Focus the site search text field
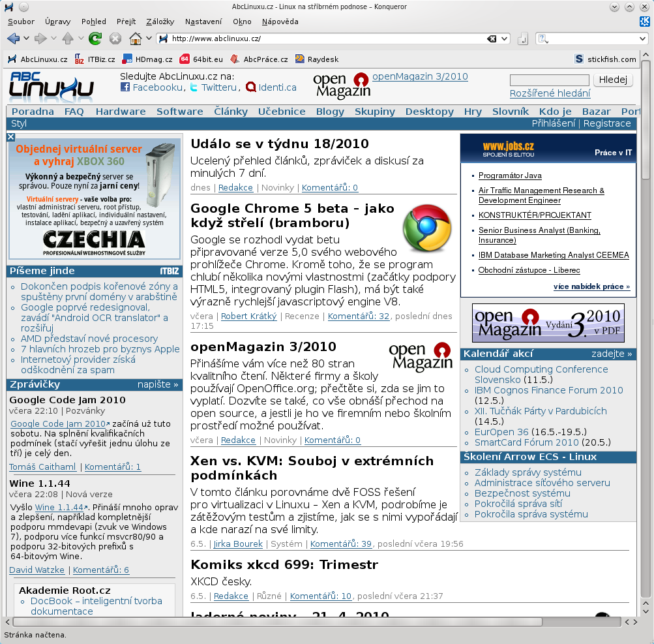Image resolution: width=654 pixels, height=644 pixels. click(549, 80)
